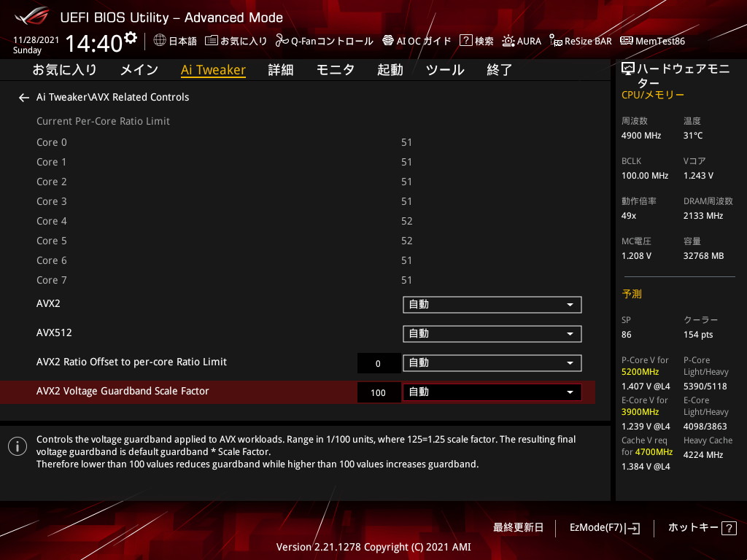747x560 pixels.
Task: Click the ReSize BAR icon
Action: 555,41
